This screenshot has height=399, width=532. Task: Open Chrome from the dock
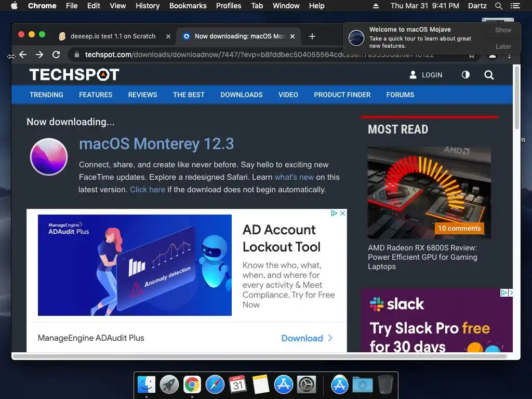click(192, 385)
